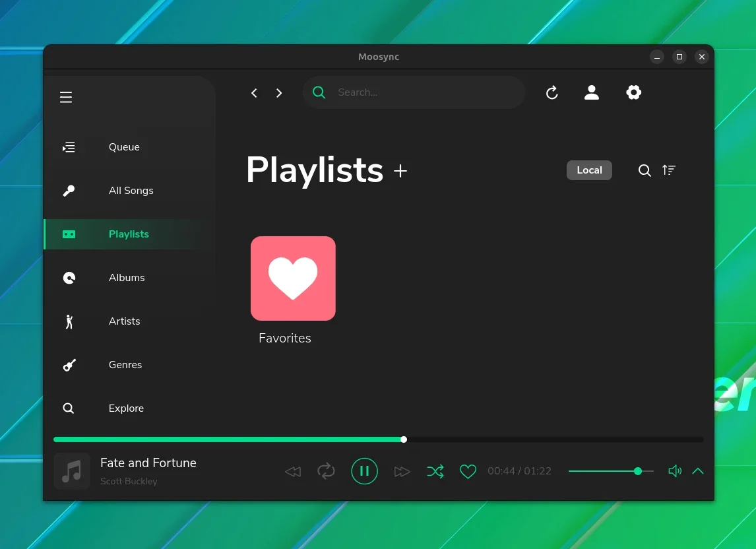Screen dimensions: 756x549
Task: Select the Playlists sidebar label
Action: [x=129, y=234]
